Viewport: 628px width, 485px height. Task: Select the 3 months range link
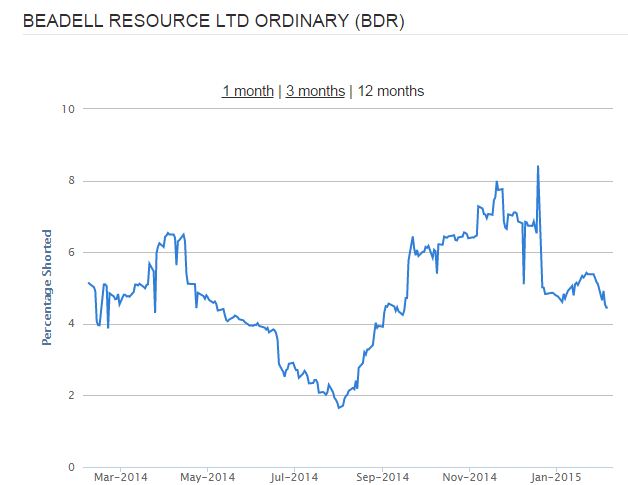(x=315, y=91)
